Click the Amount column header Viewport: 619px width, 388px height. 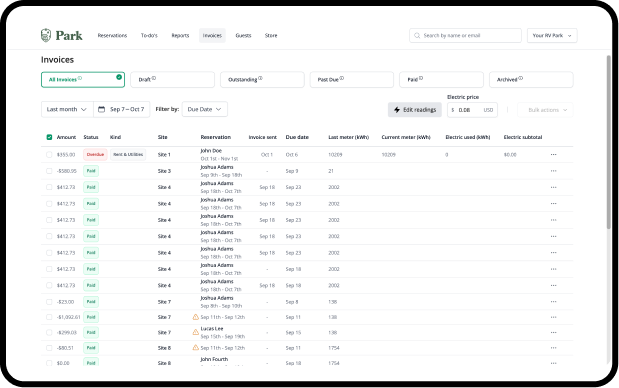coord(66,137)
